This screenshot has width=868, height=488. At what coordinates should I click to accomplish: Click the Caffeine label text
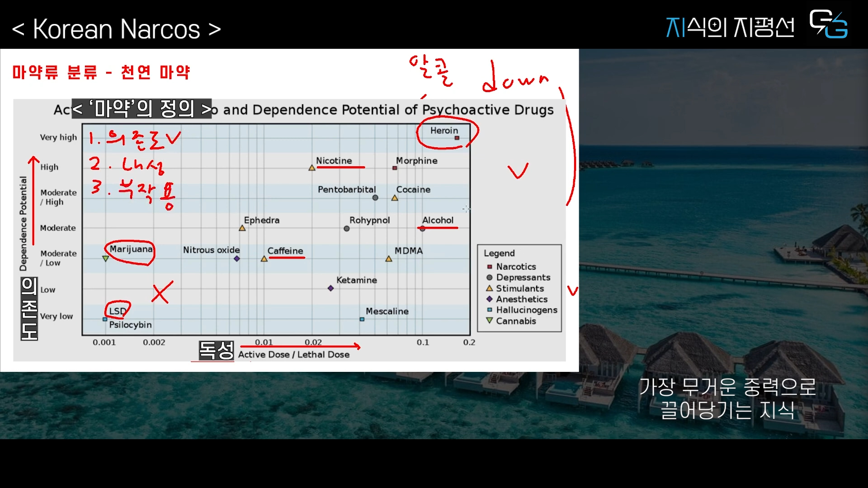point(285,251)
